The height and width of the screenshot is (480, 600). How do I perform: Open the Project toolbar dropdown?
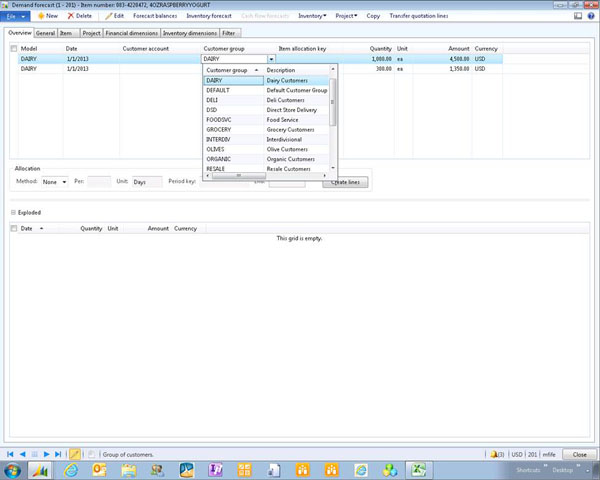pos(345,16)
